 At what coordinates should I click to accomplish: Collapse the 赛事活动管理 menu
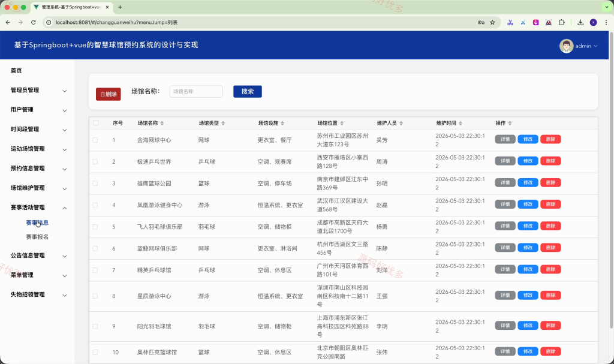38,208
